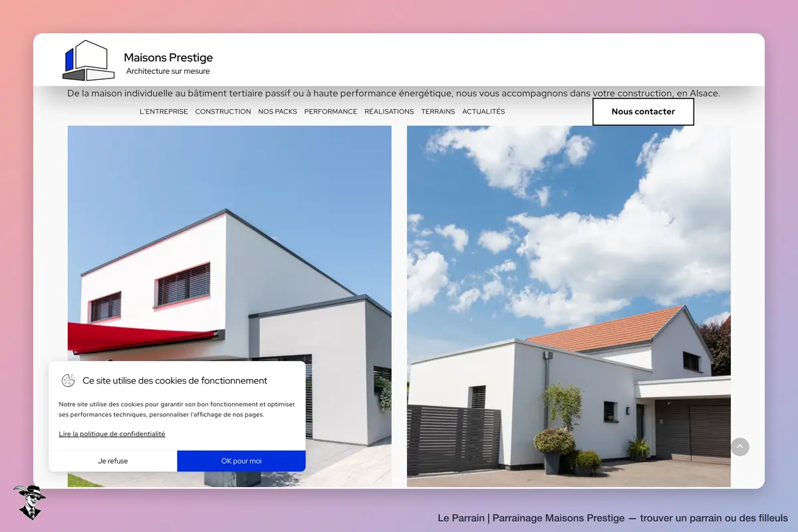Click the Maisons Prestige site title

click(168, 58)
